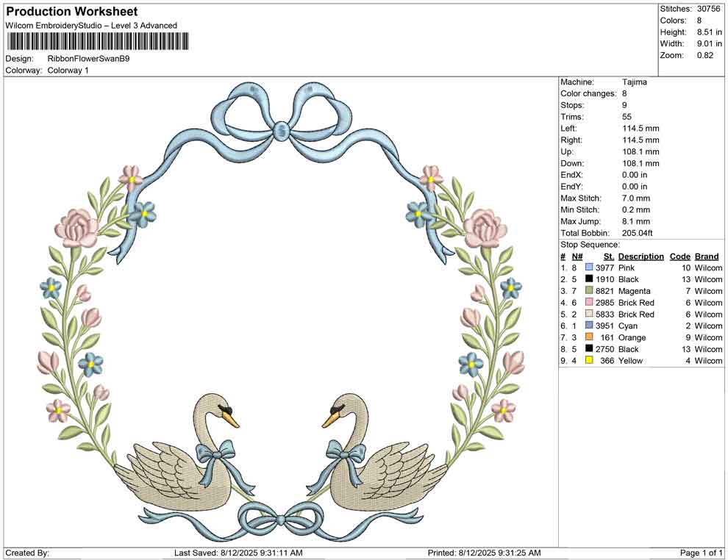The image size is (728, 560).
Task: Click the 'Printed: 8/12/2025 9:31:25 AM' text
Action: click(485, 553)
